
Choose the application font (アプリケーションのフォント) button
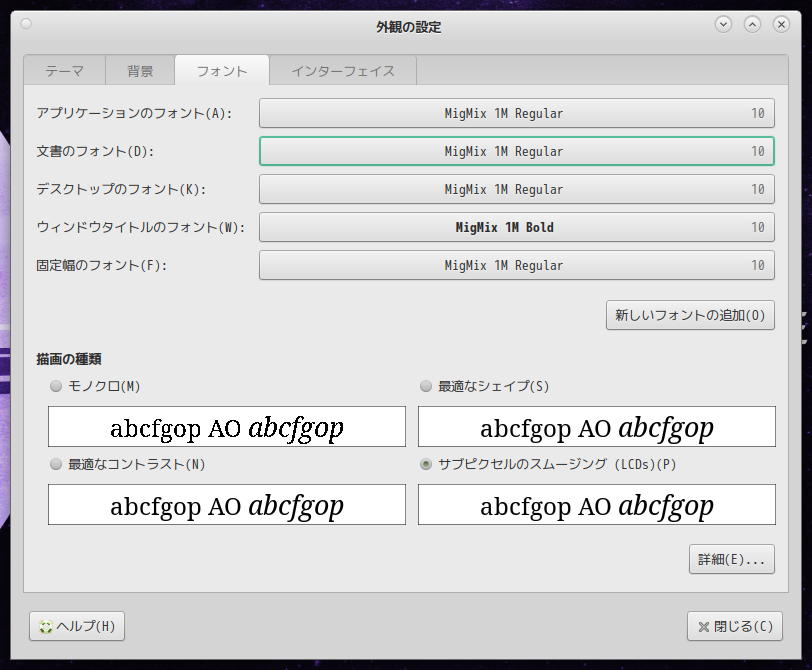tap(517, 113)
